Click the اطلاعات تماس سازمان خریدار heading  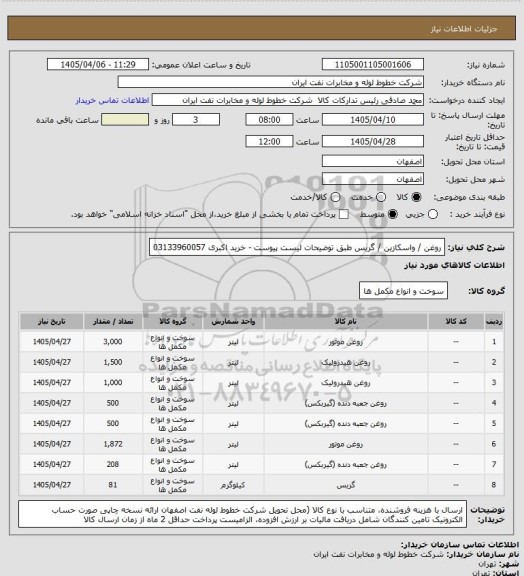[459, 545]
